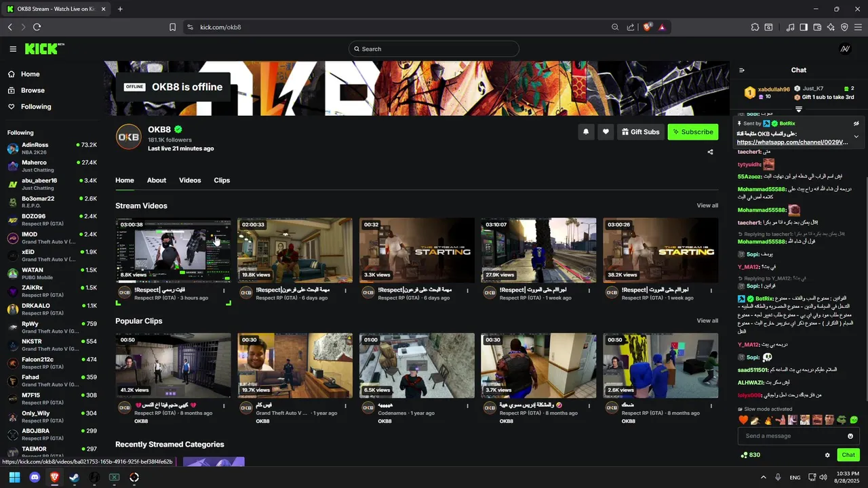Screen dimensions: 868x488
Task: Open Steam from the taskbar
Action: [74, 477]
